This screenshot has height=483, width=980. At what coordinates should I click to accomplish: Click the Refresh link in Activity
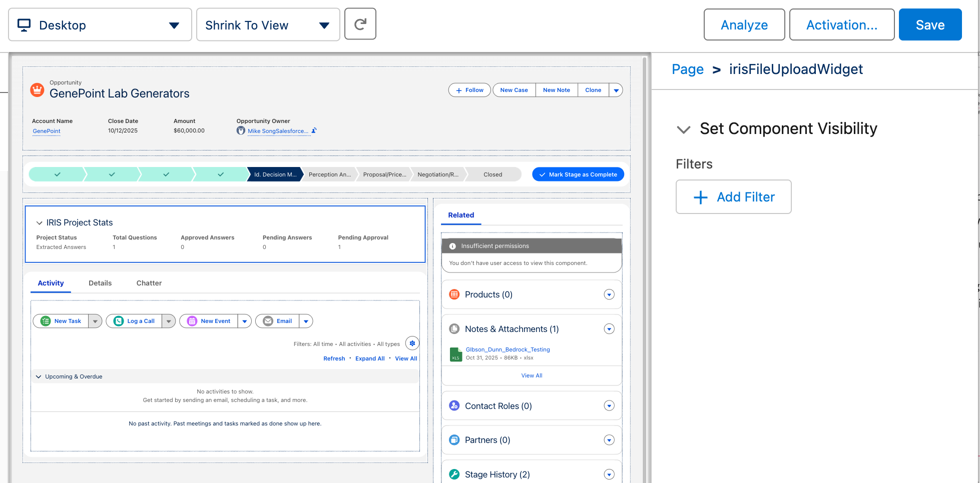[334, 358]
